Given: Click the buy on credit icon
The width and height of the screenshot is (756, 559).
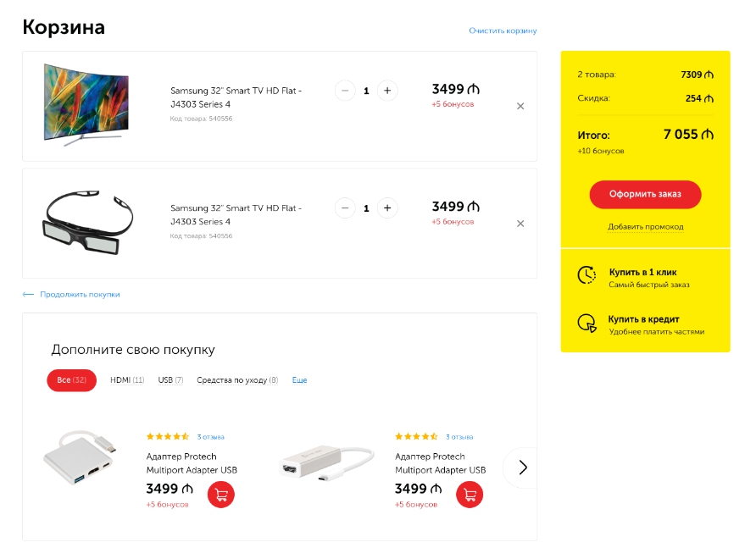Looking at the screenshot, I should click(x=586, y=323).
